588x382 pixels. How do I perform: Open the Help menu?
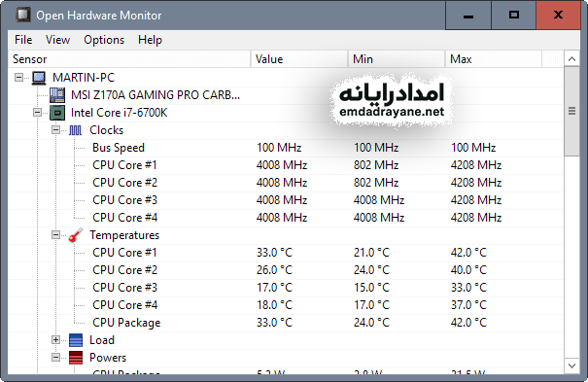point(150,40)
